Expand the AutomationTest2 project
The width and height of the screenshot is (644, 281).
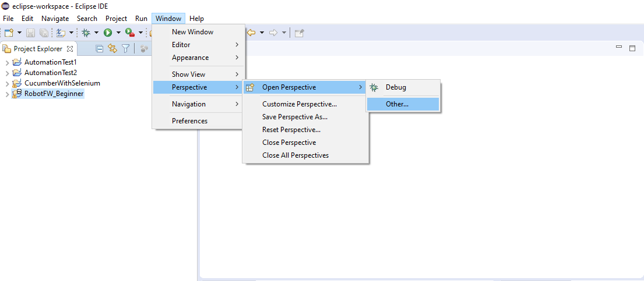click(x=7, y=73)
